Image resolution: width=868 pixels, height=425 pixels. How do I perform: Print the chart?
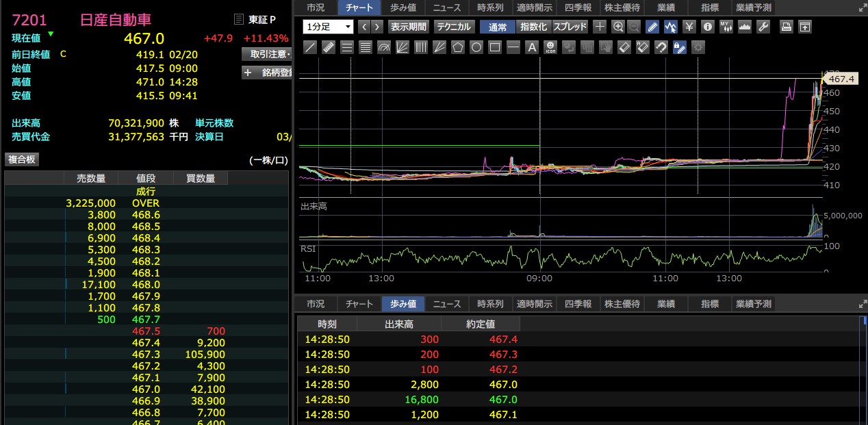[787, 27]
